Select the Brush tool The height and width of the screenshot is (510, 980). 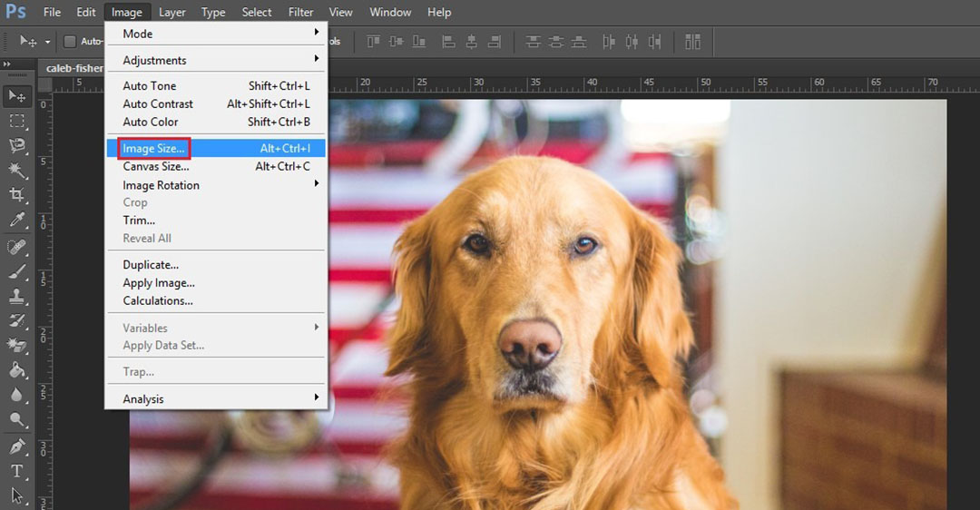[17, 272]
